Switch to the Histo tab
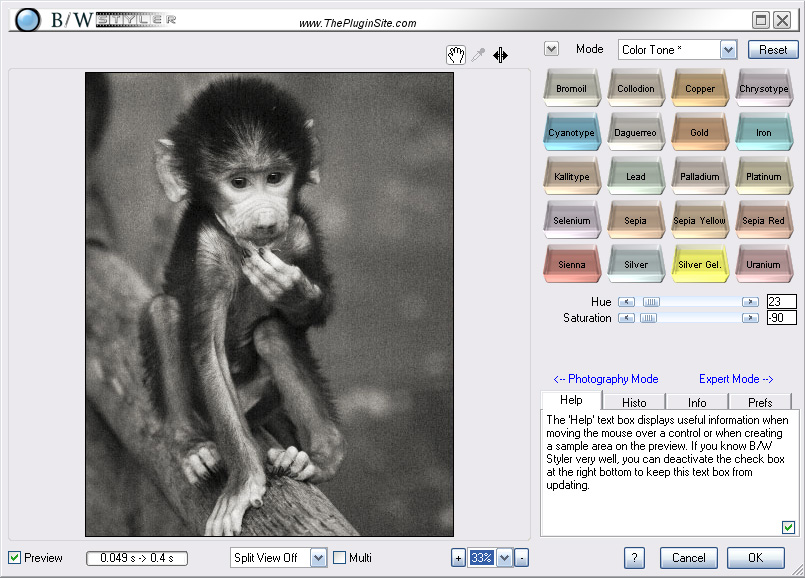This screenshot has width=805, height=578. pos(634,402)
